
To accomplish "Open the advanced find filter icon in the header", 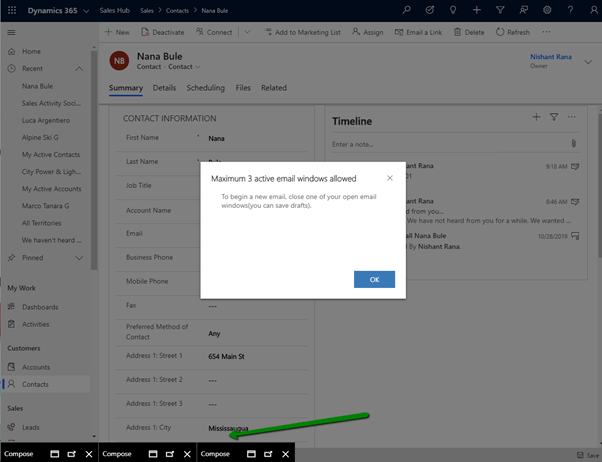I will point(500,9).
